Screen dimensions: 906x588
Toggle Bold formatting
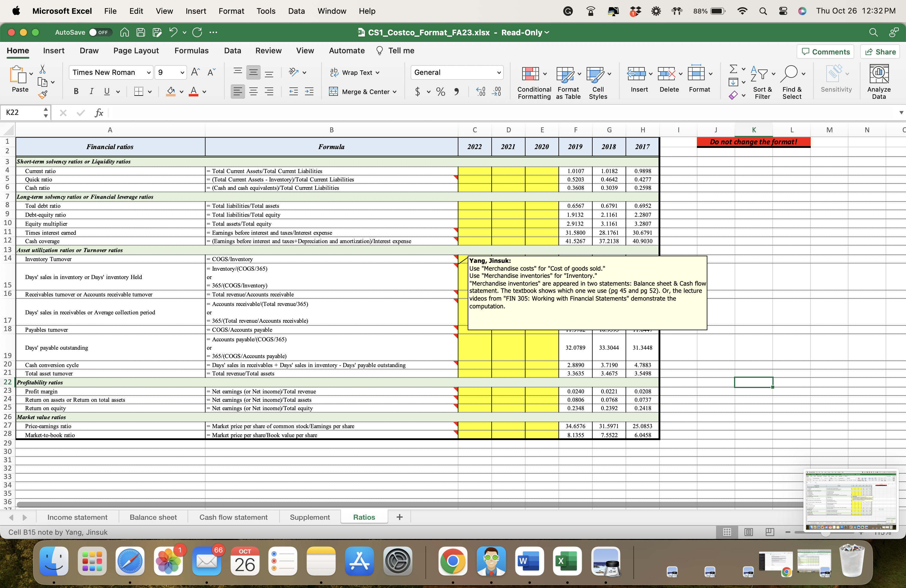point(76,91)
